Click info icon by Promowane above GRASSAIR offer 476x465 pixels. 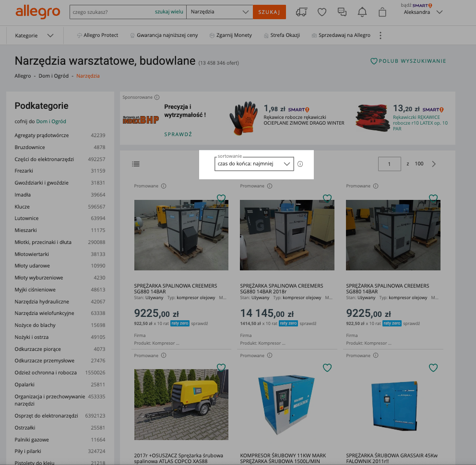point(376,356)
